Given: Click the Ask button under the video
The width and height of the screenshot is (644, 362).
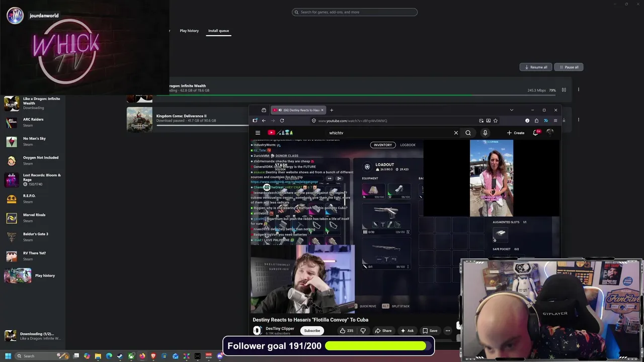Looking at the screenshot, I should pyautogui.click(x=407, y=330).
